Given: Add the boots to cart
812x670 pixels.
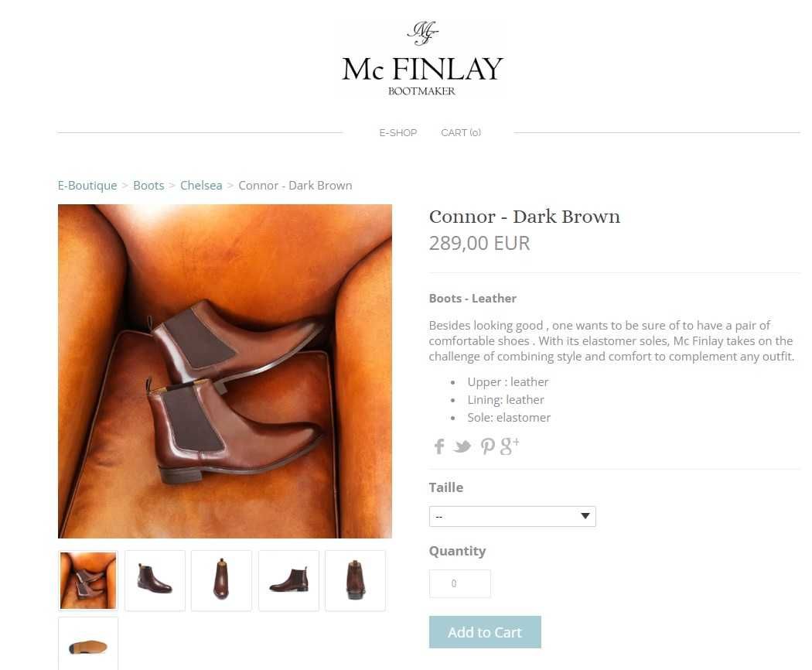Looking at the screenshot, I should tap(485, 632).
